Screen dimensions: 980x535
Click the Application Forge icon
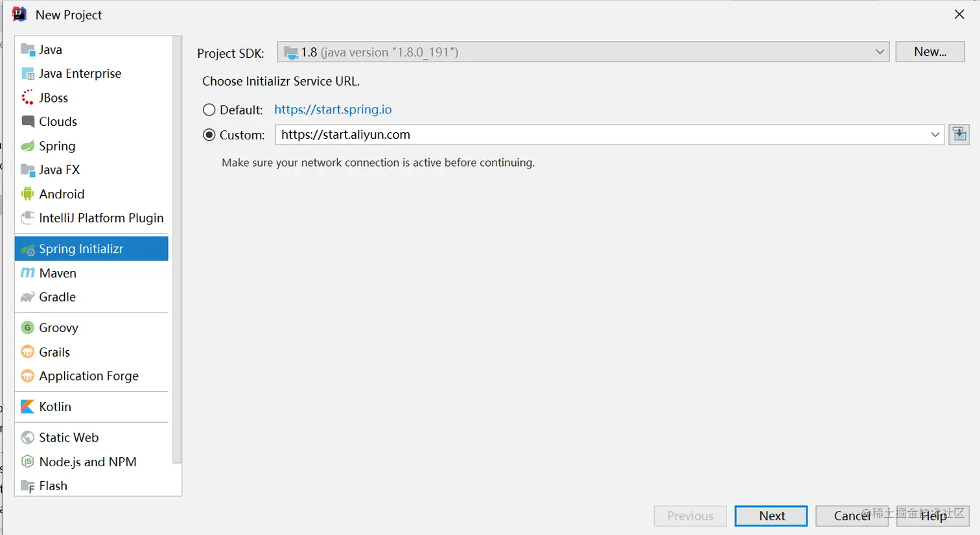coord(27,375)
